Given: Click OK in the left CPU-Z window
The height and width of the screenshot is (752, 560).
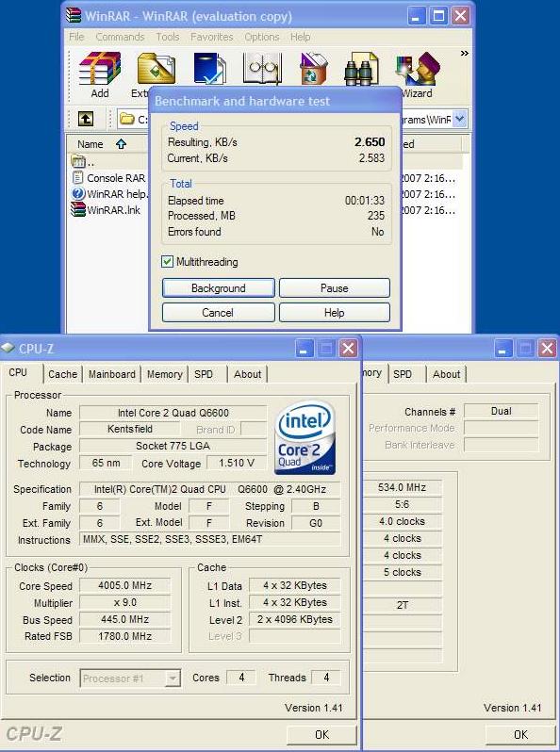Looking at the screenshot, I should click(x=322, y=734).
